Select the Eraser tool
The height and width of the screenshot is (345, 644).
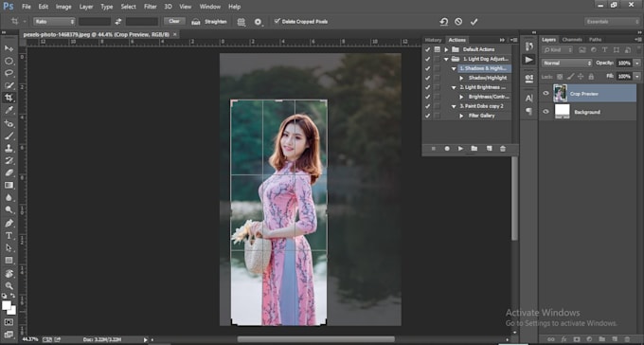[x=9, y=172]
